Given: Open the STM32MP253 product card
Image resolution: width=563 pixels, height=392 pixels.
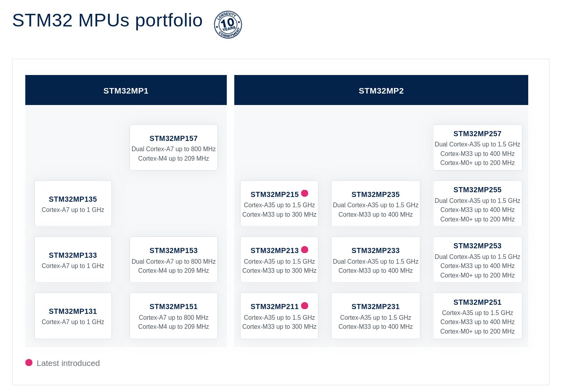Looking at the screenshot, I should (x=478, y=260).
